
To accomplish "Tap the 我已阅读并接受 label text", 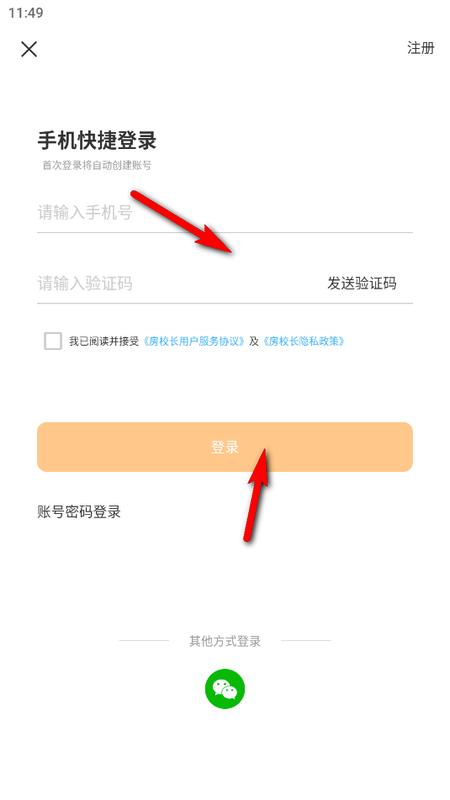I will click(104, 341).
